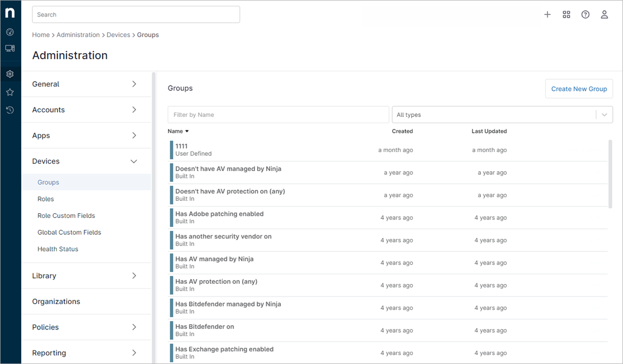Open Administration via the gear icon
The width and height of the screenshot is (623, 364).
tap(10, 74)
